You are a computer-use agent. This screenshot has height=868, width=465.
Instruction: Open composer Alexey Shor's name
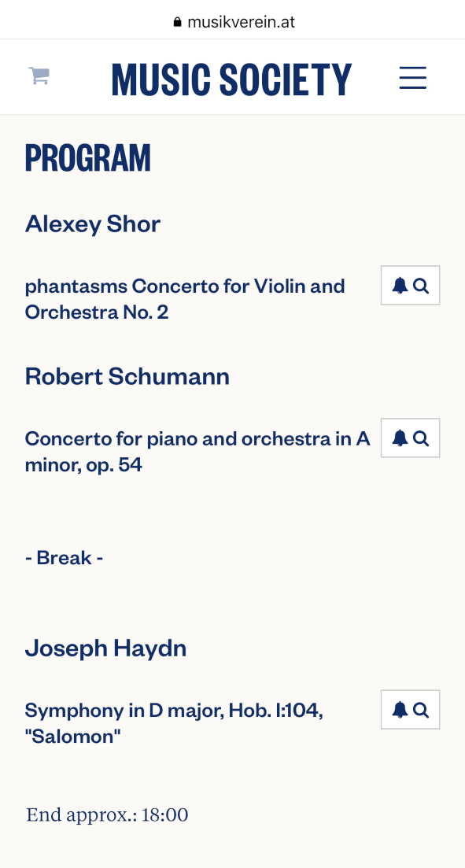pyautogui.click(x=93, y=224)
